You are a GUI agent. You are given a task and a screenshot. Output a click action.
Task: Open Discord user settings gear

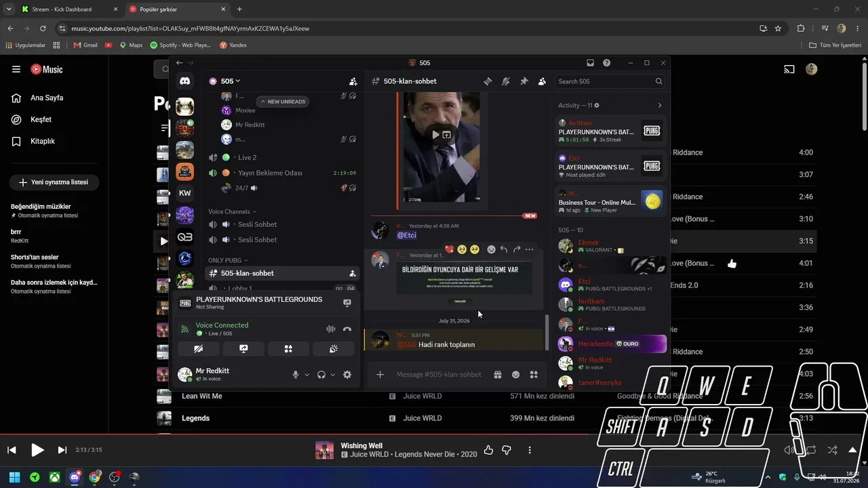click(x=347, y=375)
